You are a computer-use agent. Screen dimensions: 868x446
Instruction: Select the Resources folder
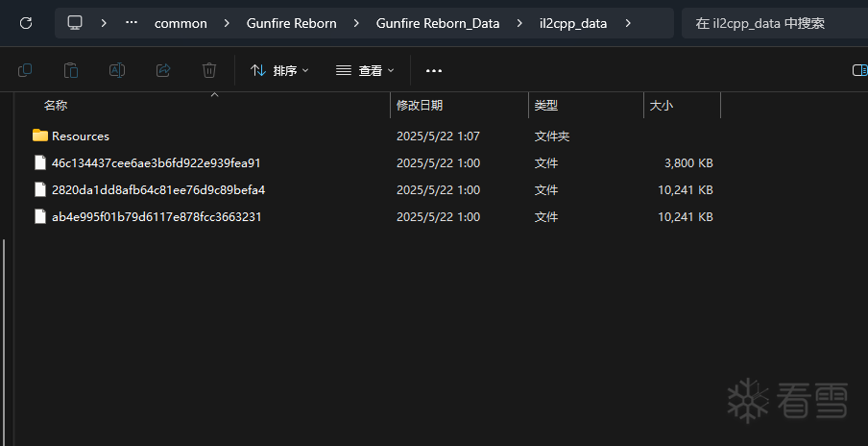(81, 136)
